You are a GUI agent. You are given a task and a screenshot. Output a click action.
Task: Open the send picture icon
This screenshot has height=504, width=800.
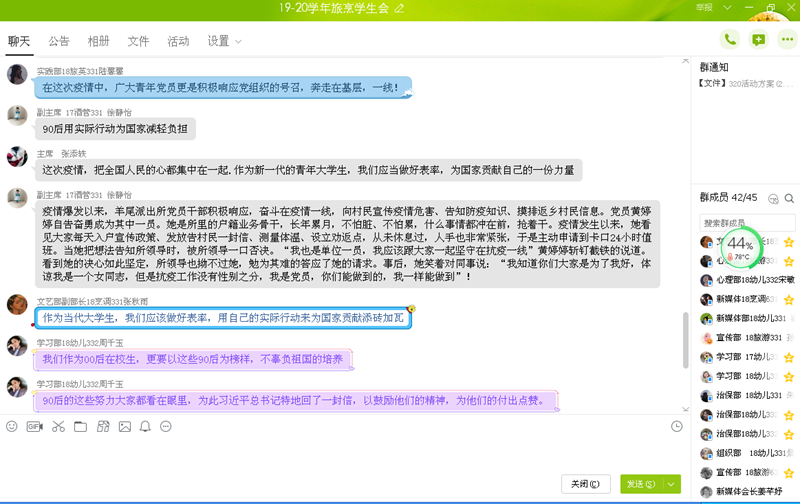(124, 427)
